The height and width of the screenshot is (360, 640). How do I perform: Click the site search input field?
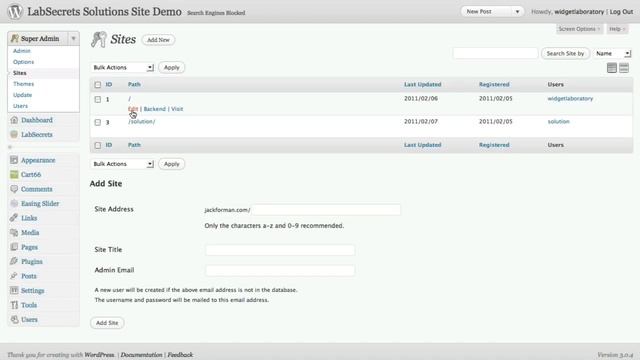click(495, 53)
